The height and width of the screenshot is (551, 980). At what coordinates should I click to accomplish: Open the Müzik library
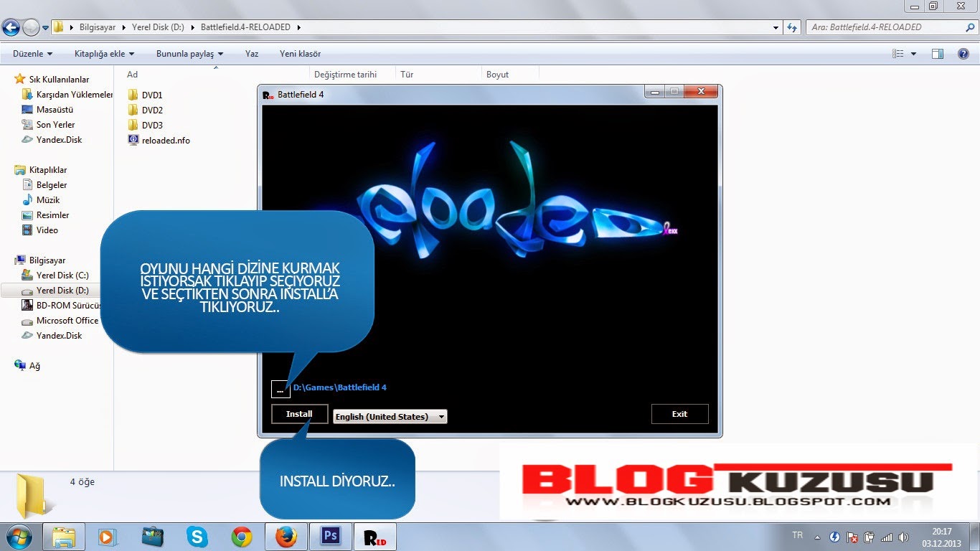[41, 200]
